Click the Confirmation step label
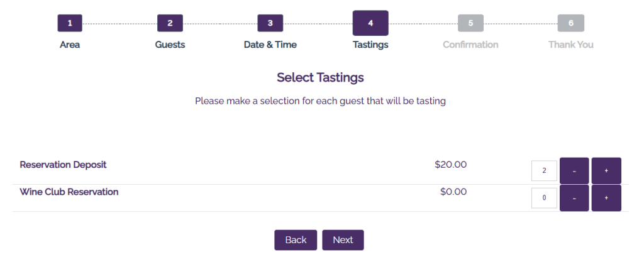 [x=470, y=45]
